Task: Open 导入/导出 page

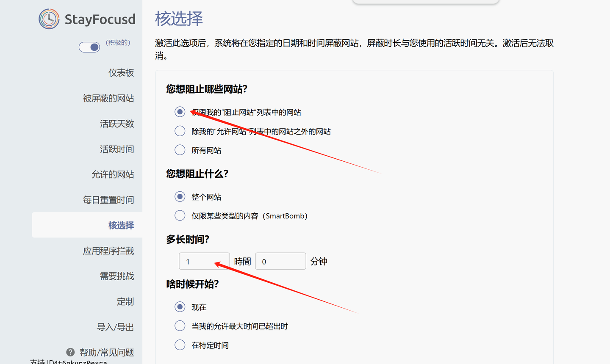Action: [115, 327]
